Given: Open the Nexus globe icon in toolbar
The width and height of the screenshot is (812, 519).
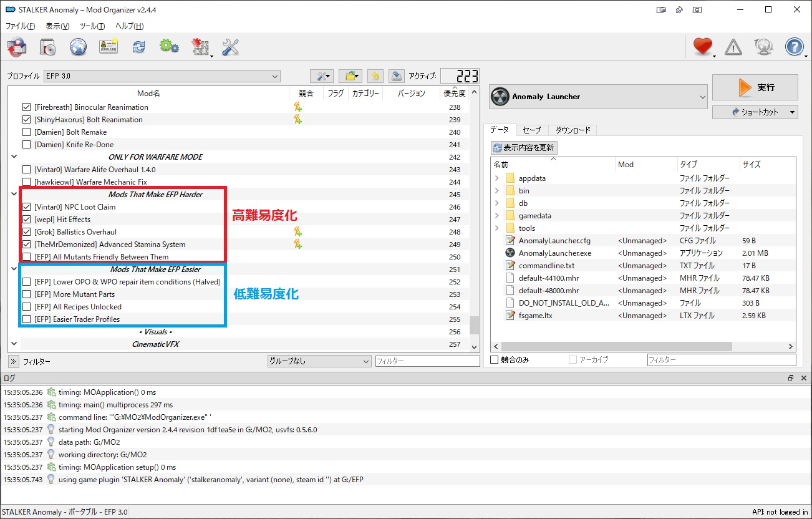Looking at the screenshot, I should (78, 47).
